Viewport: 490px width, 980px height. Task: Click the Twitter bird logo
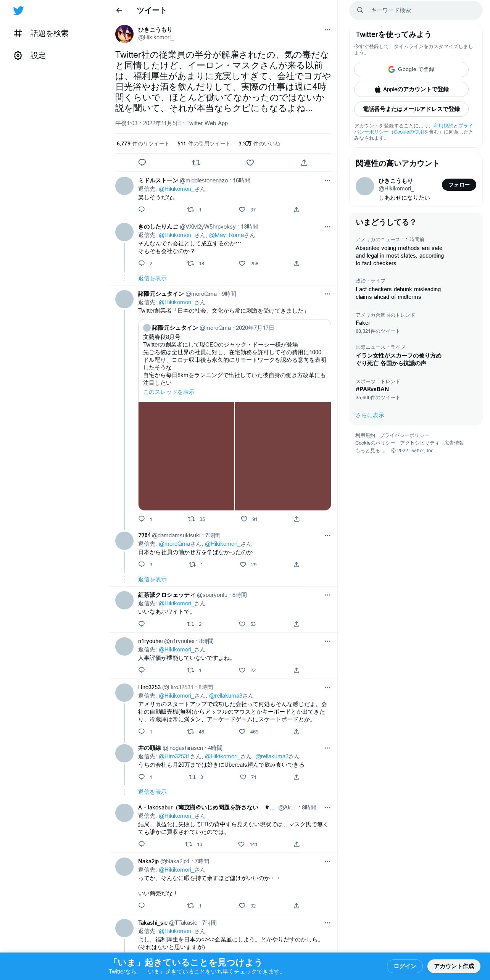tap(18, 11)
